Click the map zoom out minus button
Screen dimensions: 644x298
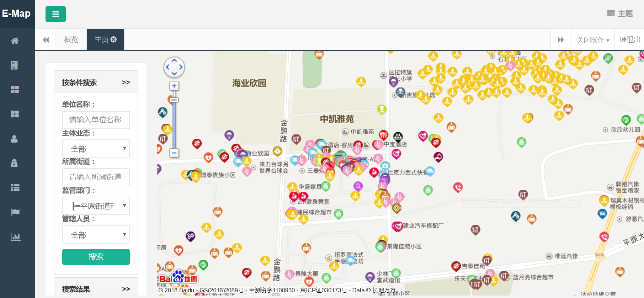pos(174,153)
